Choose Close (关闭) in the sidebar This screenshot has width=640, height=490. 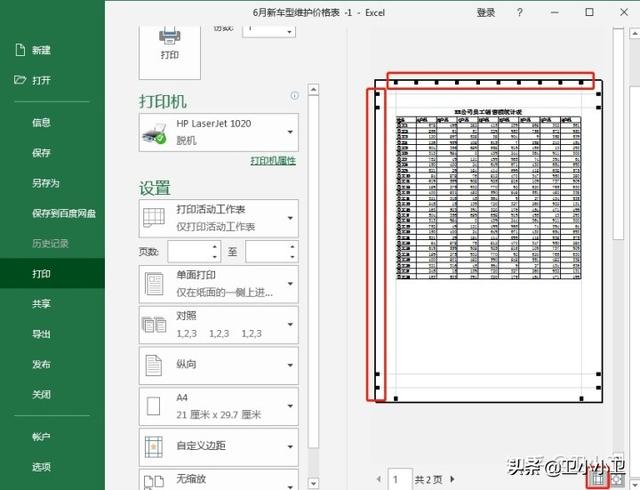(41, 394)
